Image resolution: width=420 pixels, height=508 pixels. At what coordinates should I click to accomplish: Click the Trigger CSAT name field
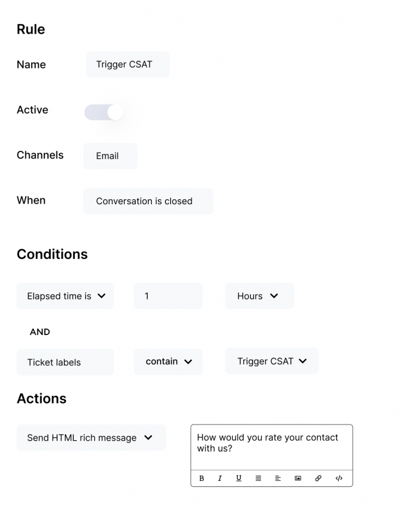pos(127,64)
